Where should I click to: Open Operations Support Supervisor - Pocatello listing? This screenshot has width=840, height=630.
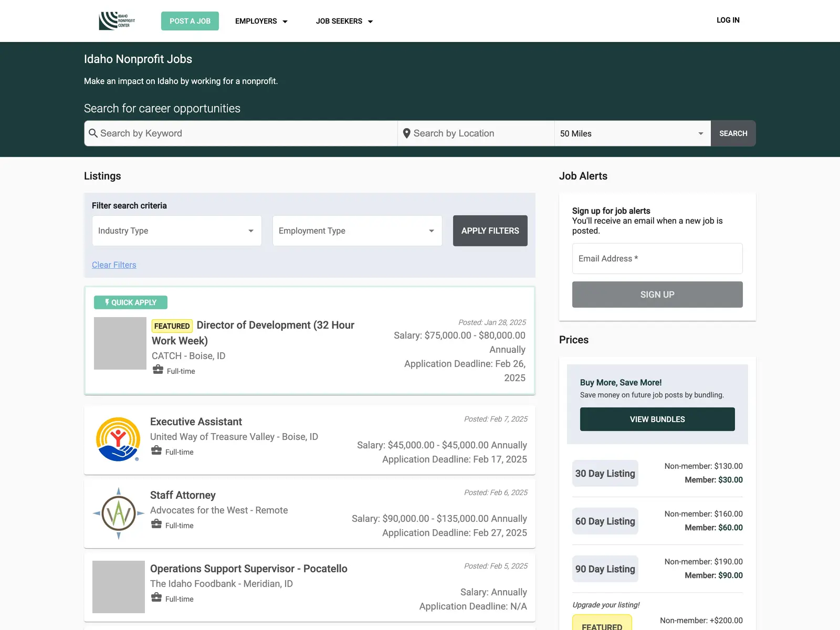[x=249, y=569]
